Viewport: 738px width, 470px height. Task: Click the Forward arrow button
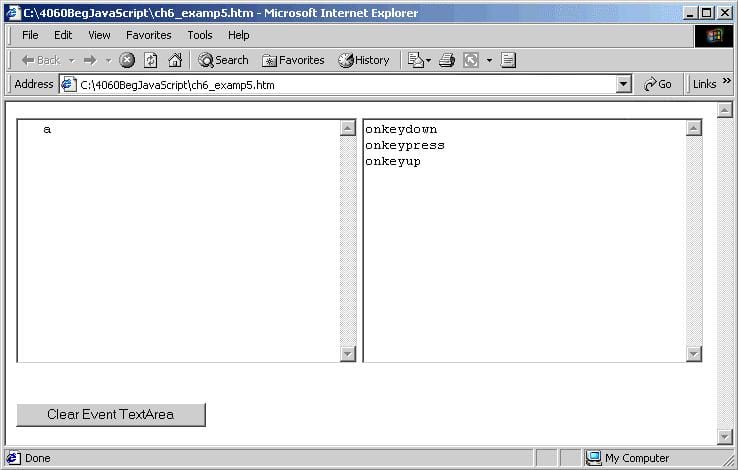coord(90,60)
